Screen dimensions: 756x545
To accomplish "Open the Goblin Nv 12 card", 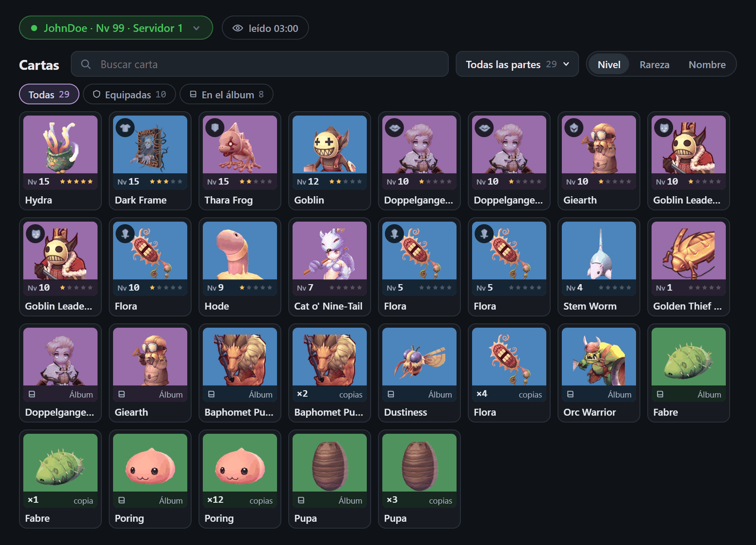I will [x=330, y=161].
